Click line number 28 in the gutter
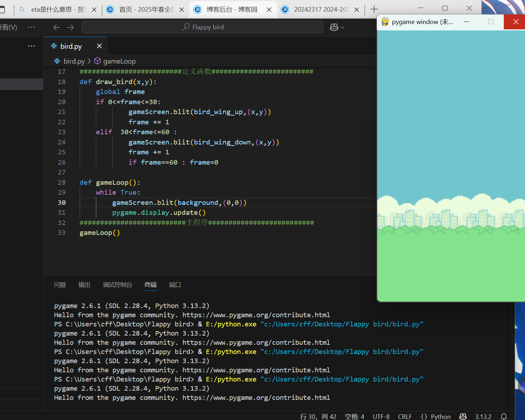Screen dimensions: 525x420 [x=62, y=182]
